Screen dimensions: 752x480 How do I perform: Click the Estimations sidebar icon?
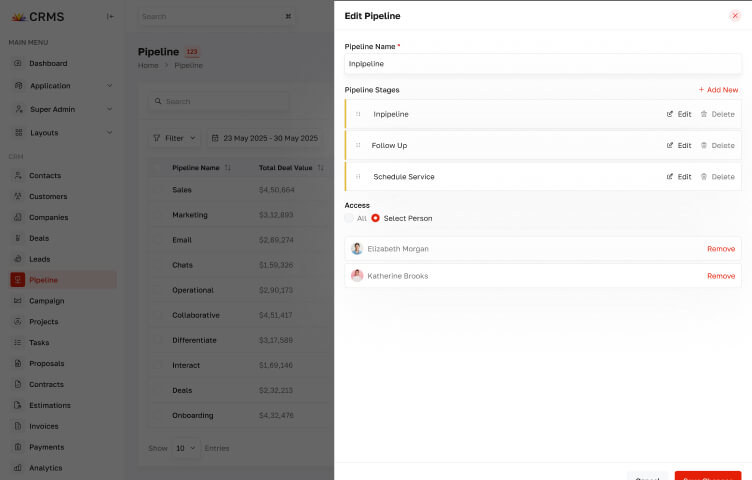coord(18,405)
